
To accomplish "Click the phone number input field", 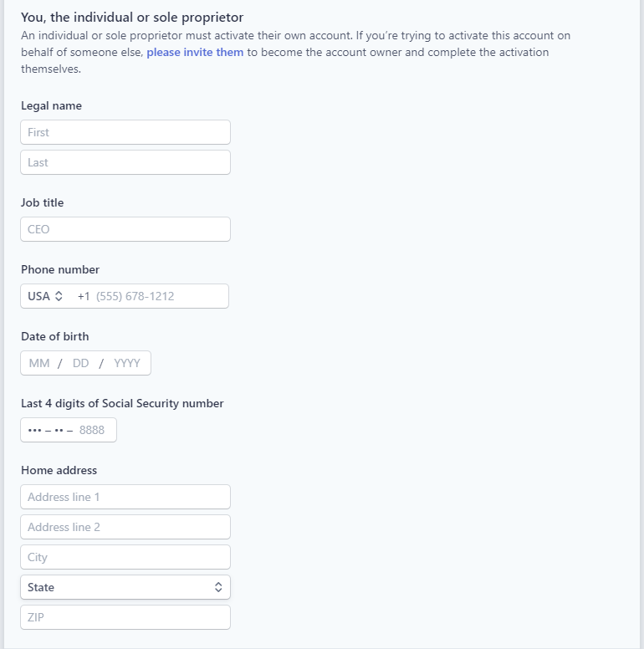I will click(155, 296).
